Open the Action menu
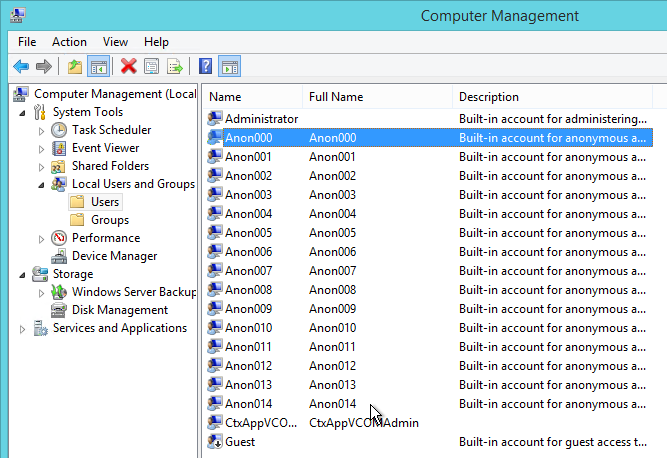Image resolution: width=667 pixels, height=458 pixels. tap(69, 42)
